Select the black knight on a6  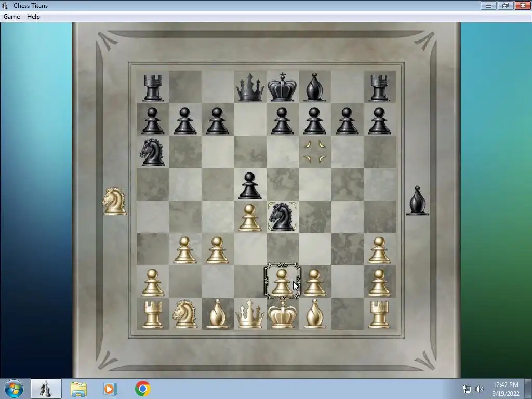[152, 152]
